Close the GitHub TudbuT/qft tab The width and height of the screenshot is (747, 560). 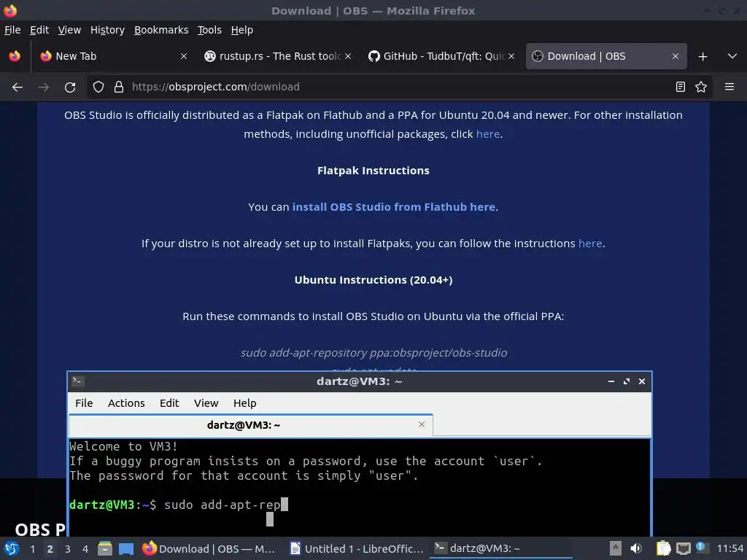pyautogui.click(x=511, y=56)
